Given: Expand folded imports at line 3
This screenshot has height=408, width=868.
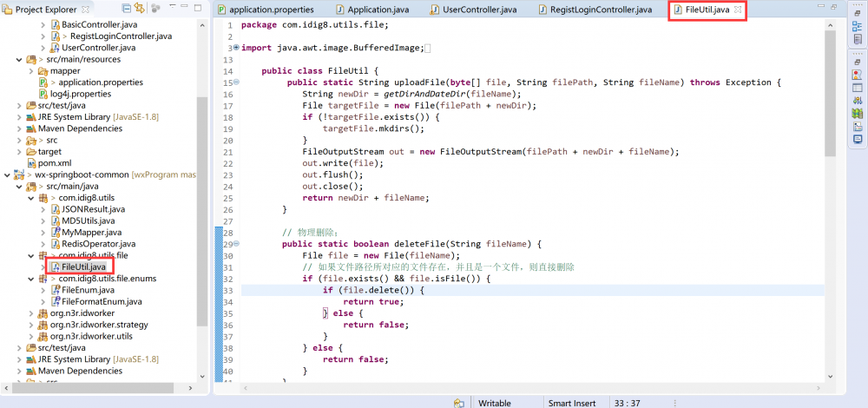Looking at the screenshot, I should pyautogui.click(x=236, y=48).
